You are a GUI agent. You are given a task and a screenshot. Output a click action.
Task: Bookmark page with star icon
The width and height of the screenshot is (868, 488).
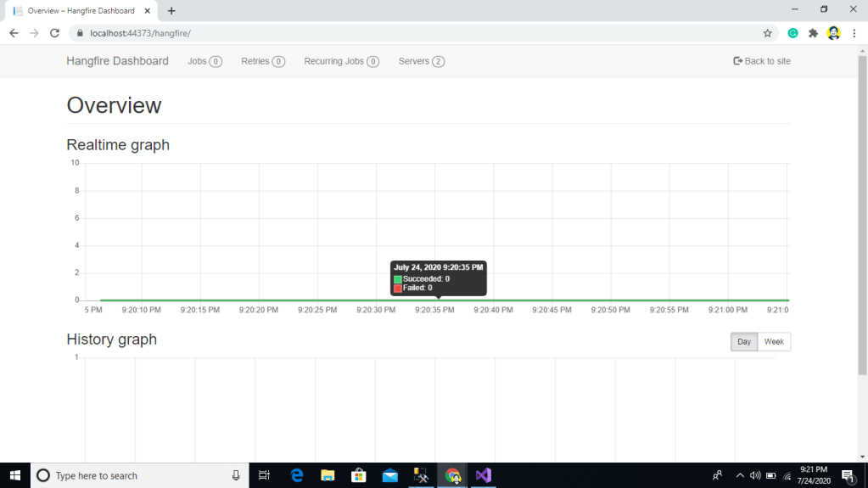(767, 33)
